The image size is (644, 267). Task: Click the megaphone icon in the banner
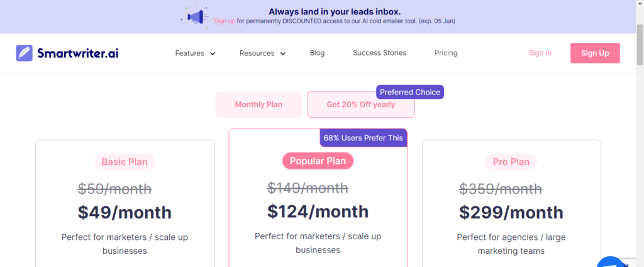pyautogui.click(x=196, y=16)
